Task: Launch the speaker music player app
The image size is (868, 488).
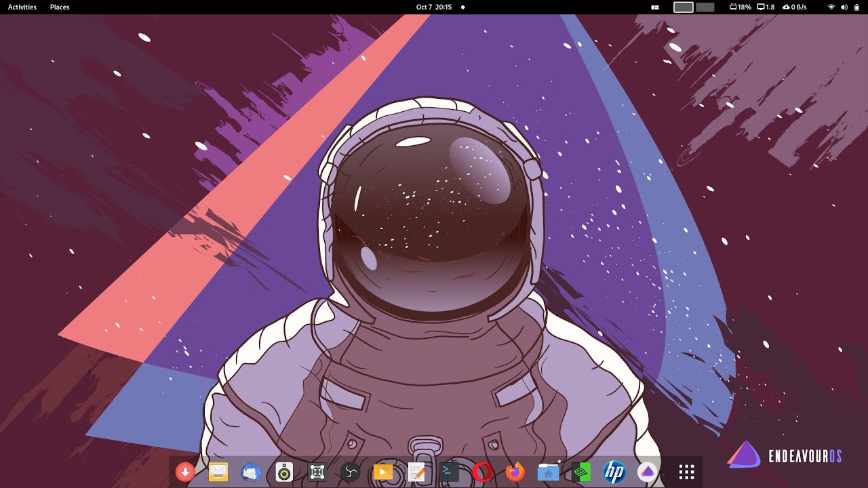Action: (x=284, y=472)
